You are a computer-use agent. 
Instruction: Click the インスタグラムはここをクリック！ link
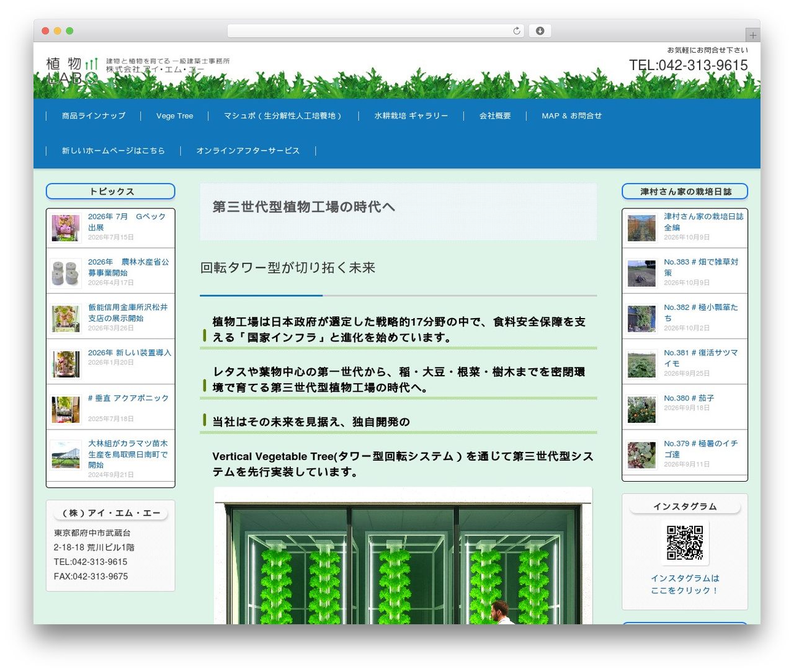(685, 584)
